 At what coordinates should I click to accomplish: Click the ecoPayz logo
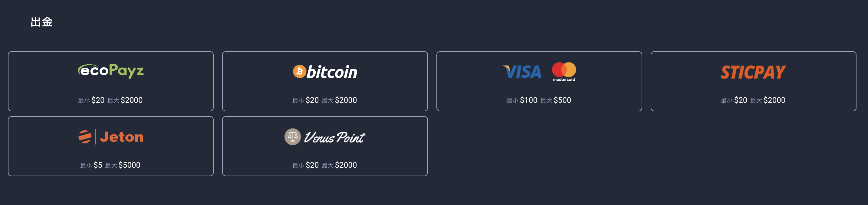[110, 71]
